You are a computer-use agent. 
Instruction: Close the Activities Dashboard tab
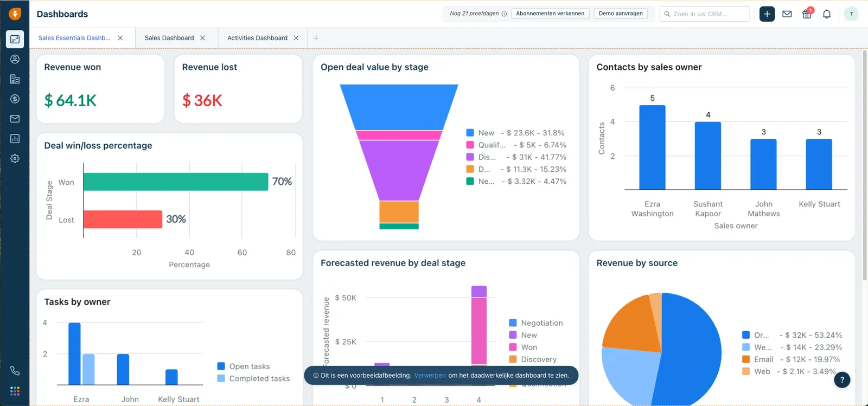(x=296, y=38)
